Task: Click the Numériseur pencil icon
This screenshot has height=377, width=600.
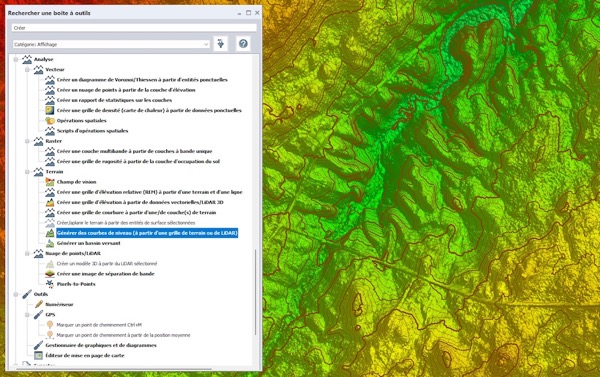Action: click(39, 304)
